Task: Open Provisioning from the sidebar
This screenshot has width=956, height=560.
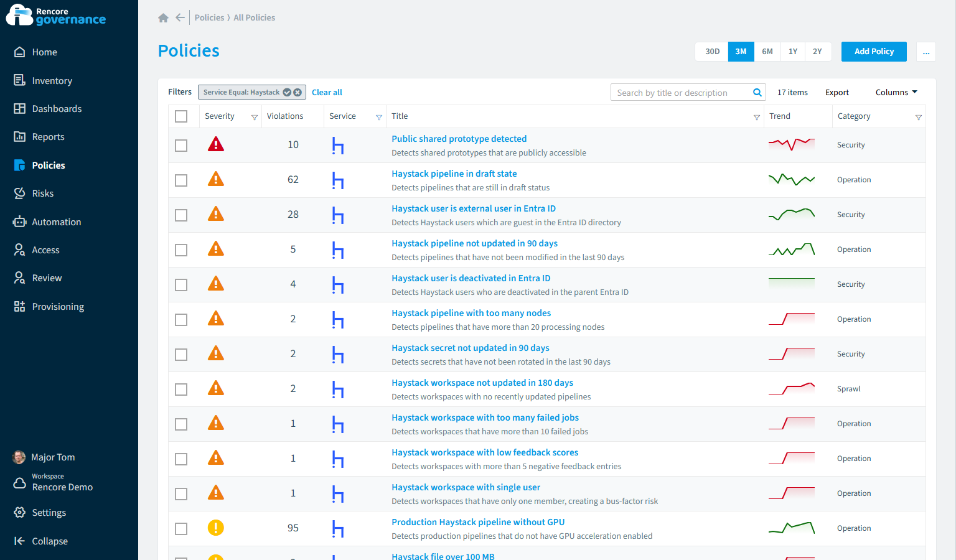Action: click(49, 307)
